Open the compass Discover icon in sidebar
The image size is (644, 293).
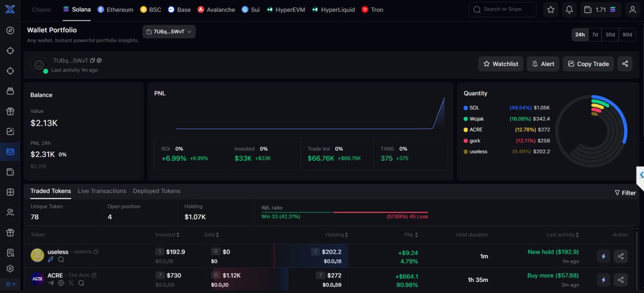click(10, 30)
